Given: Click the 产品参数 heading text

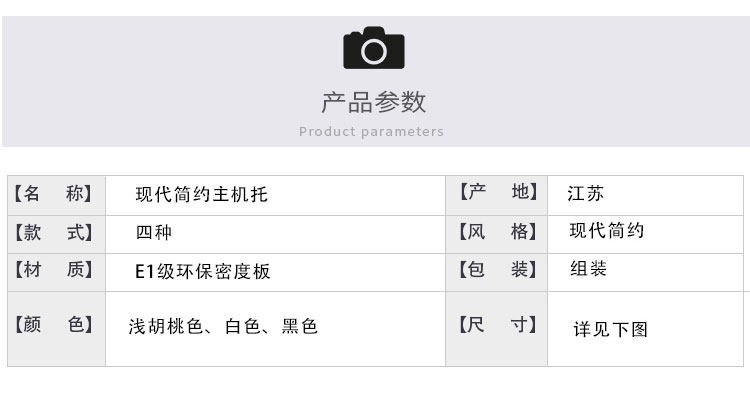Looking at the screenshot, I should pyautogui.click(x=373, y=102).
